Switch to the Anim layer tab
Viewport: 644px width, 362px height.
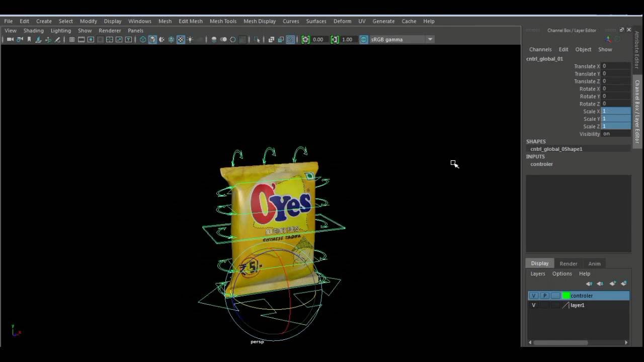[594, 263]
